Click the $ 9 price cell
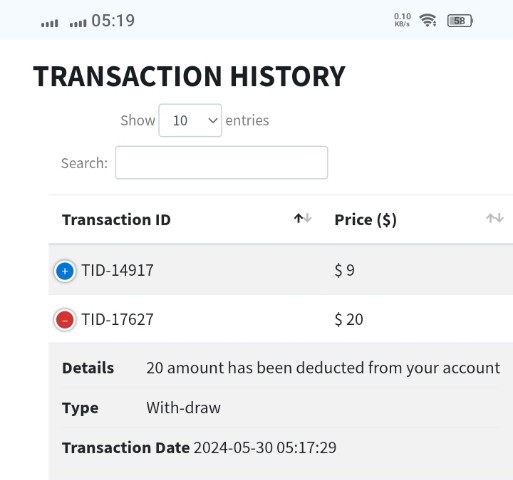513x480 pixels. 344,270
